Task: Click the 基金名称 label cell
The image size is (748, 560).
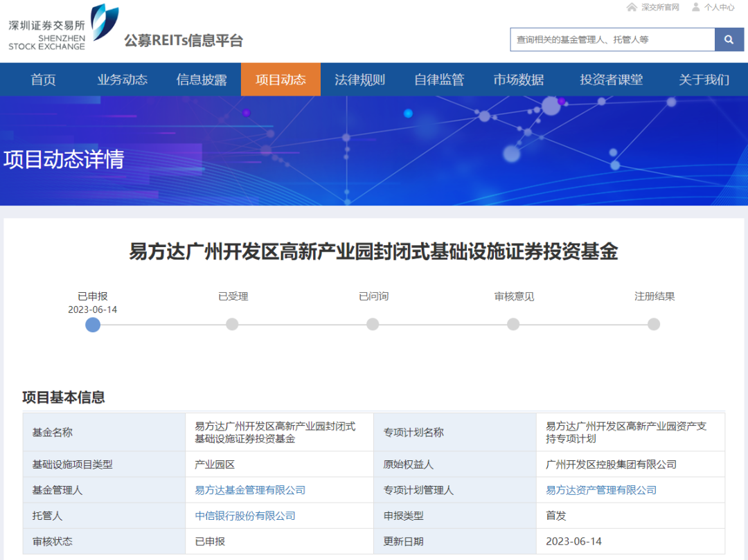Action: pos(104,432)
